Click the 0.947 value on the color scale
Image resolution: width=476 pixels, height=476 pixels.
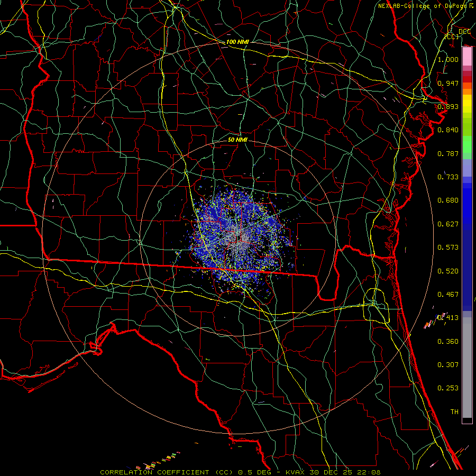448,83
